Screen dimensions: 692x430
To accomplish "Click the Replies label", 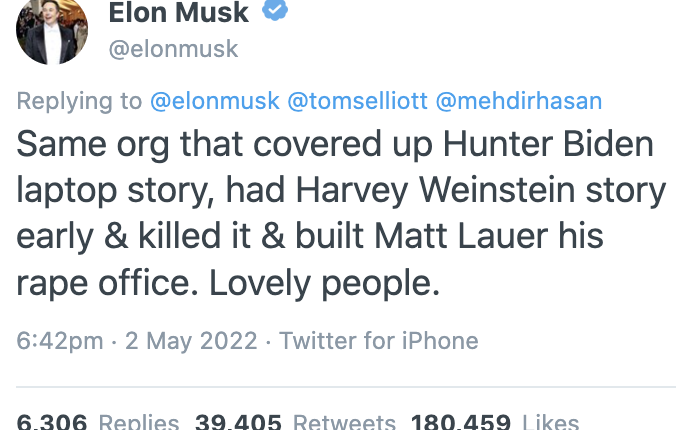I will coord(139,422).
